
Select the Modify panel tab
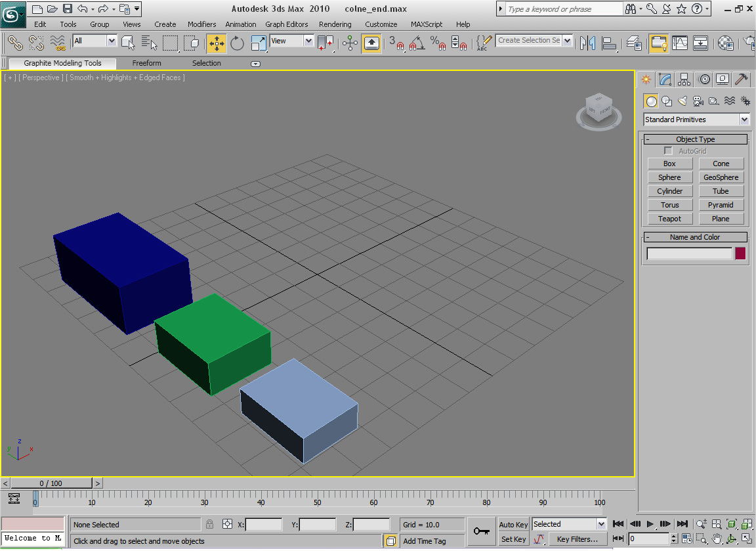point(665,79)
